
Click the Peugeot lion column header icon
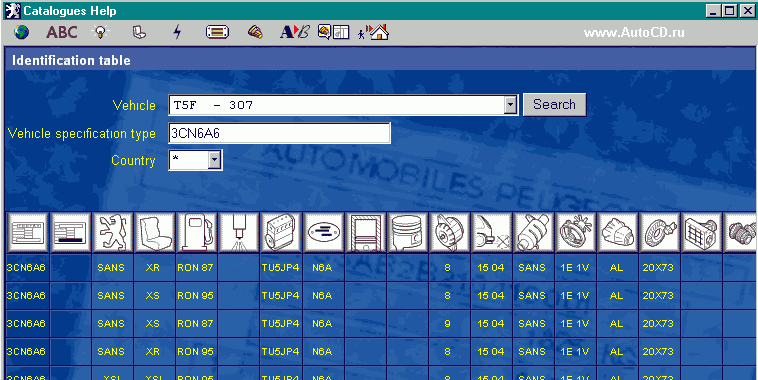click(113, 233)
